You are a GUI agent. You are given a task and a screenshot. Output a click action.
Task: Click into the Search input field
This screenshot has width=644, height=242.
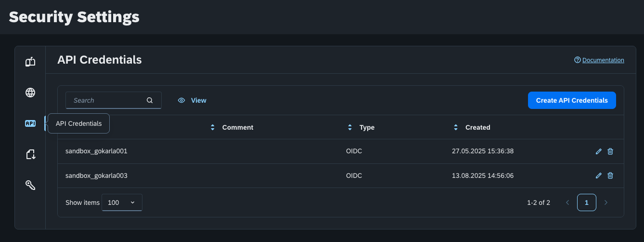click(x=107, y=100)
